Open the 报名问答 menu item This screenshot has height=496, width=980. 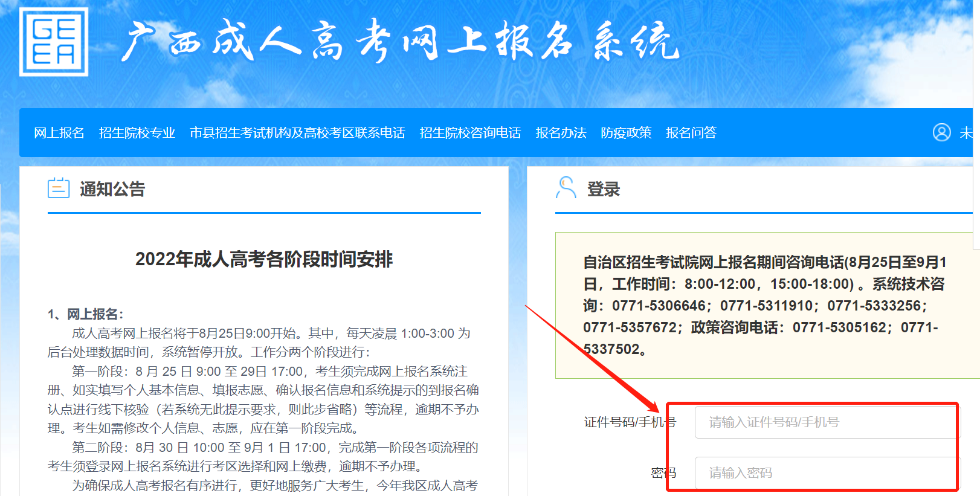pos(691,133)
